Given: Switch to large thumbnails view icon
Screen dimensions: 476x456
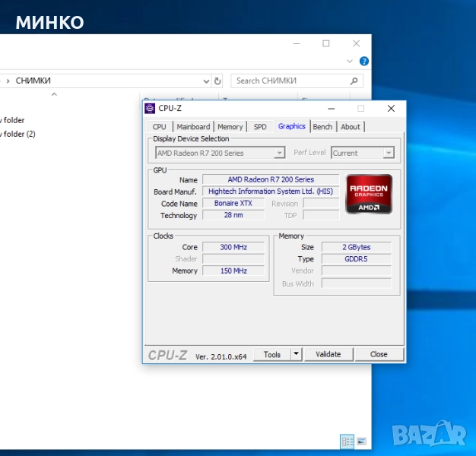Looking at the screenshot, I should click(361, 442).
